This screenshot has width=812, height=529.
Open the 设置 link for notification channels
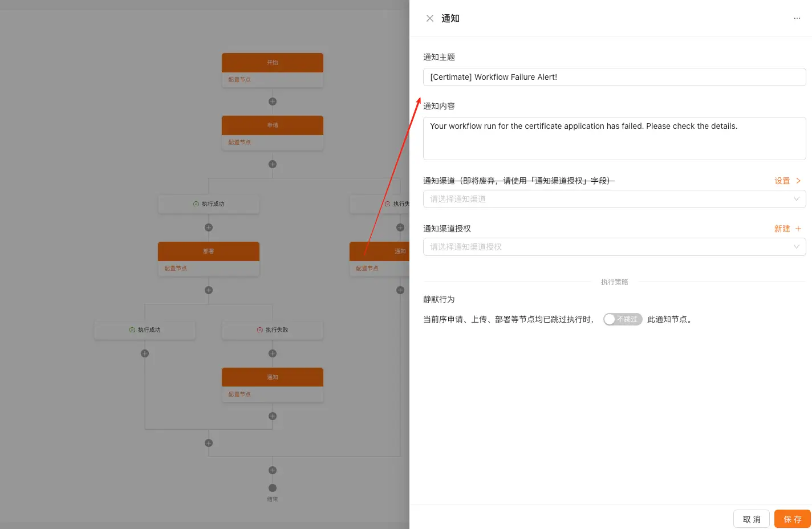787,181
